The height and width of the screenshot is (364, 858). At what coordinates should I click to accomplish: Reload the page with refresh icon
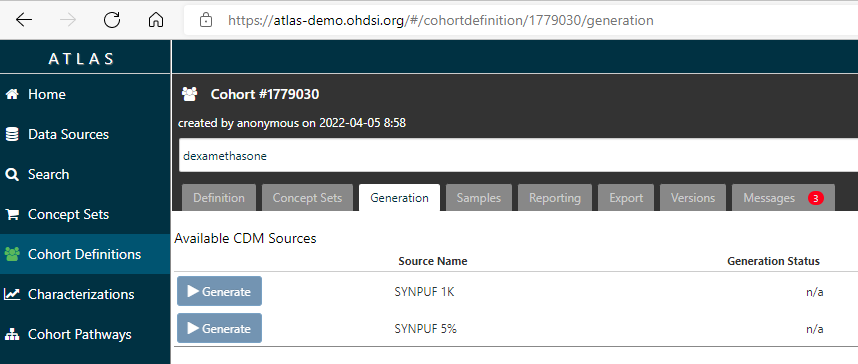(112, 20)
